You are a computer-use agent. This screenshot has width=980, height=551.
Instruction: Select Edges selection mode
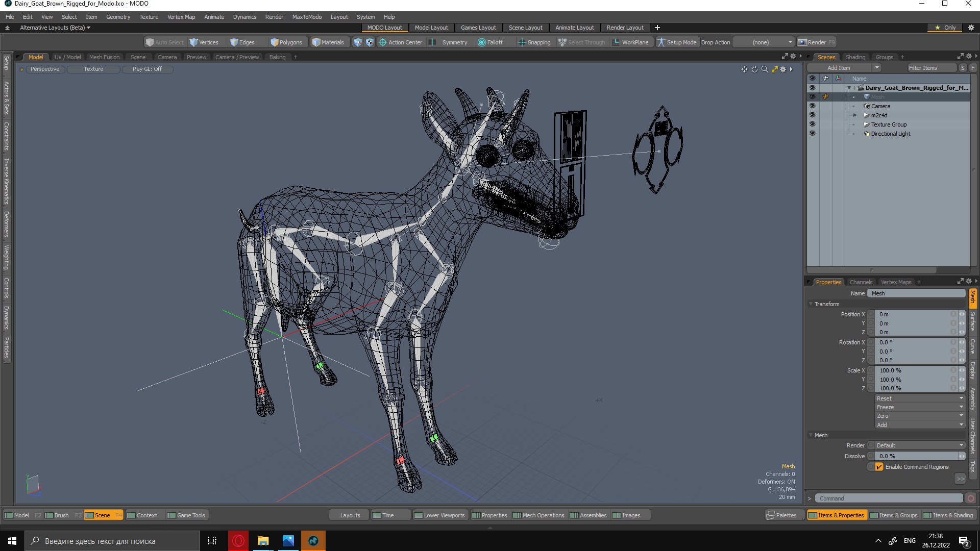(242, 42)
